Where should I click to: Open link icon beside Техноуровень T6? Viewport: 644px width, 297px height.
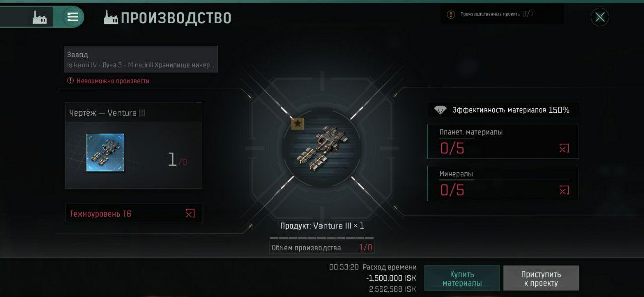tap(190, 213)
